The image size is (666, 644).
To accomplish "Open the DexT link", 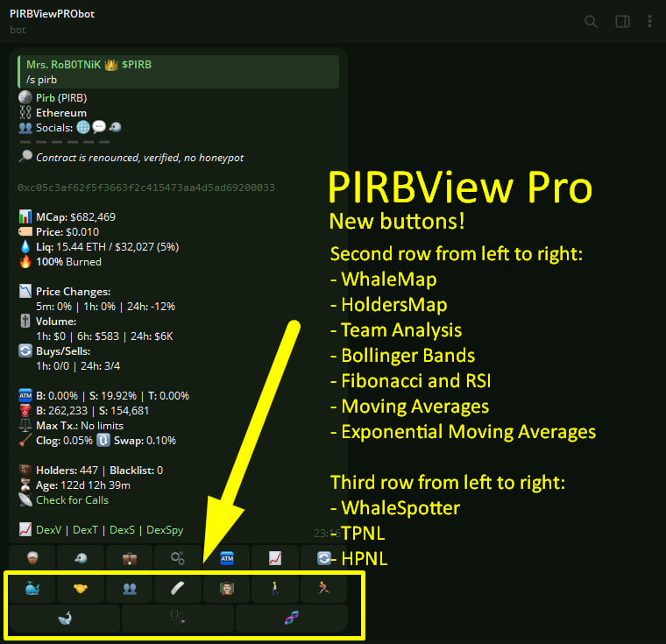I will pyautogui.click(x=85, y=530).
